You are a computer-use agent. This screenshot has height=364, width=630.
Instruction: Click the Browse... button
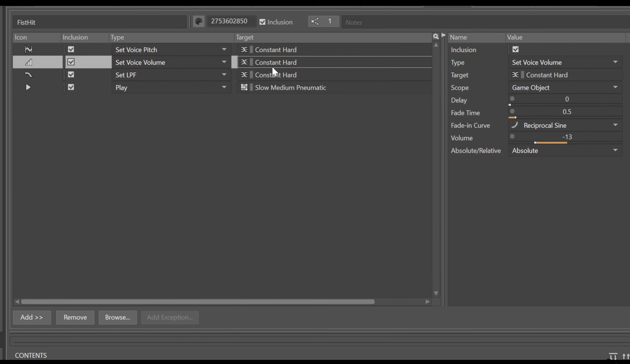point(117,317)
